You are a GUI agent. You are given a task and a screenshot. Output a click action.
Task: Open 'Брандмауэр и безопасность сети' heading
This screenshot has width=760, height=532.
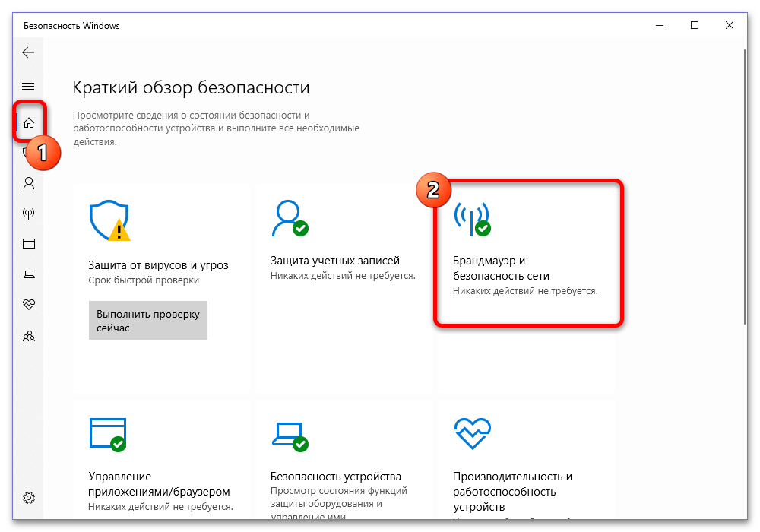pyautogui.click(x=501, y=268)
